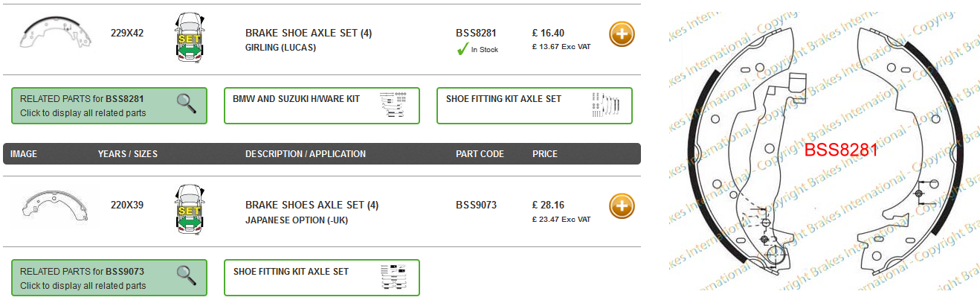The image size is (980, 303).
Task: Click the DESCRIPTION / APPLICATION column header
Action: [305, 154]
